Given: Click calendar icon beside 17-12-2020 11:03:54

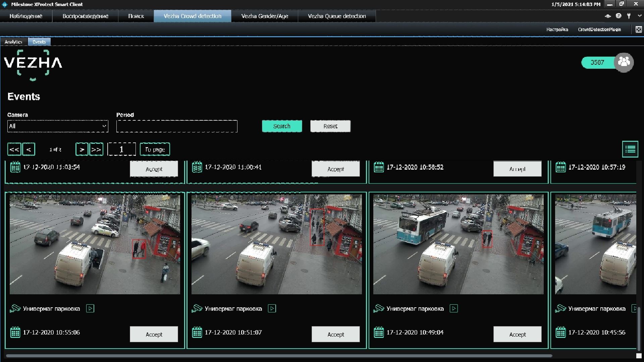Looking at the screenshot, I should click(x=15, y=167).
